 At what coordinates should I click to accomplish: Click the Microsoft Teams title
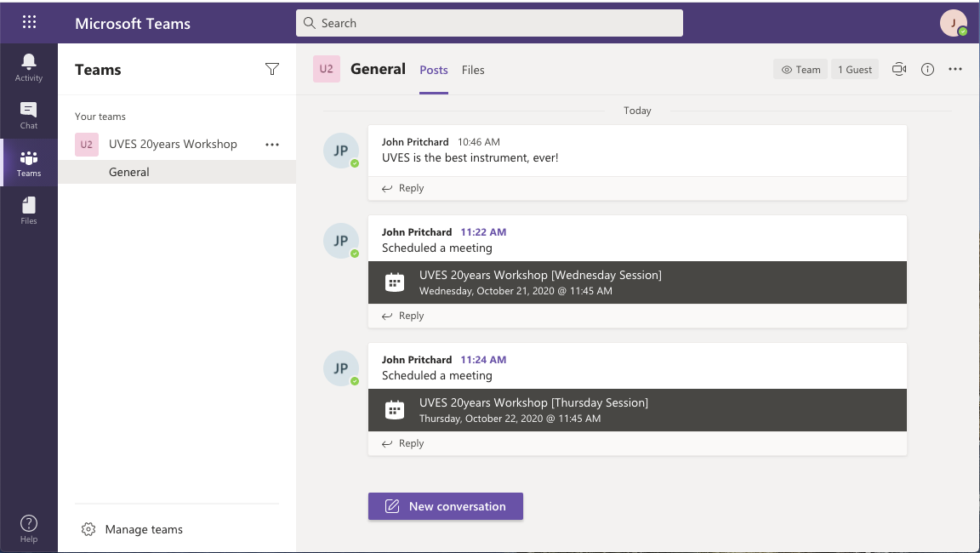(x=133, y=23)
